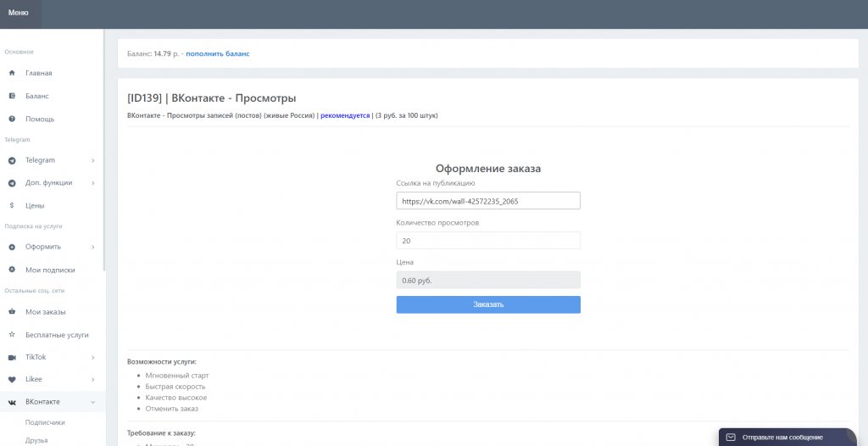This screenshot has height=446, width=868.
Task: Click the blue Заказать button
Action: (x=488, y=304)
